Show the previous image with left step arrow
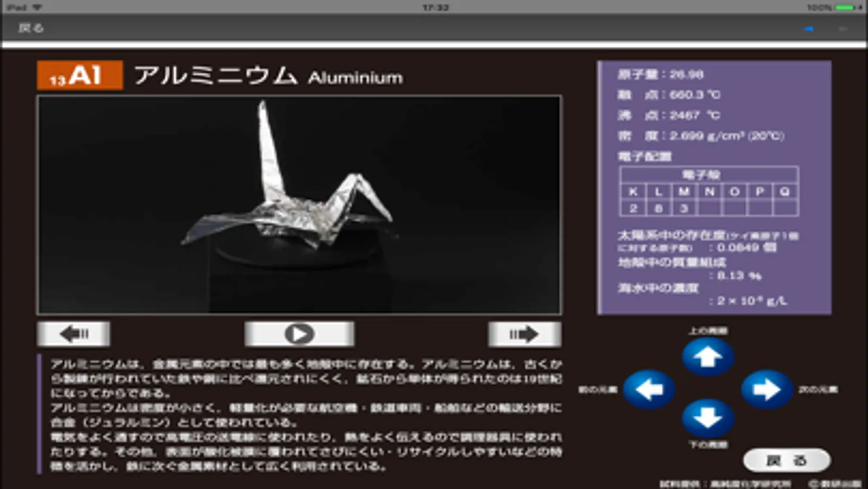 pyautogui.click(x=73, y=334)
